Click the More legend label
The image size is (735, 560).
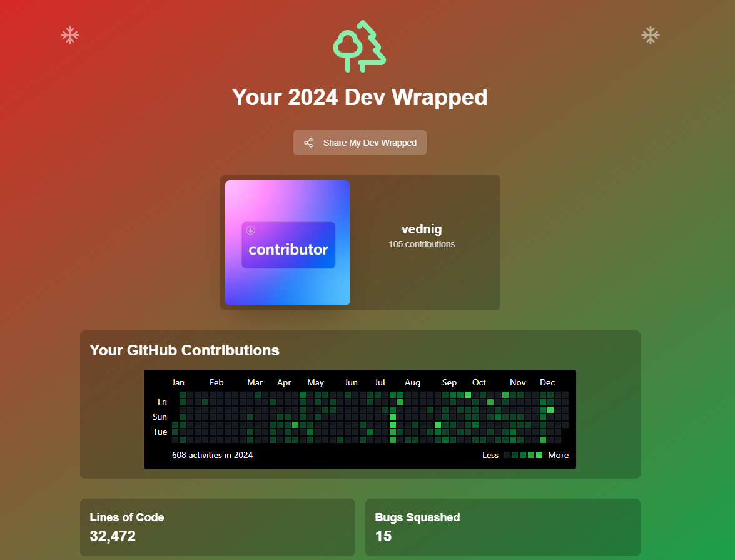coord(558,455)
